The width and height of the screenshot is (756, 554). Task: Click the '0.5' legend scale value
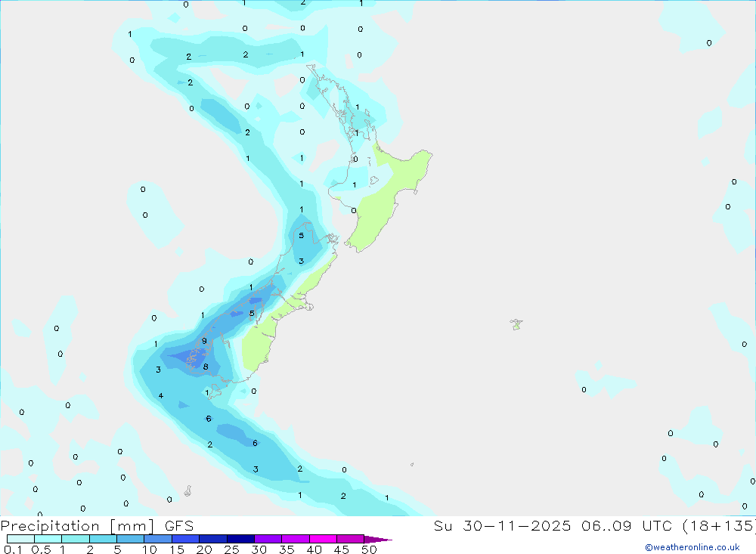pos(41,549)
